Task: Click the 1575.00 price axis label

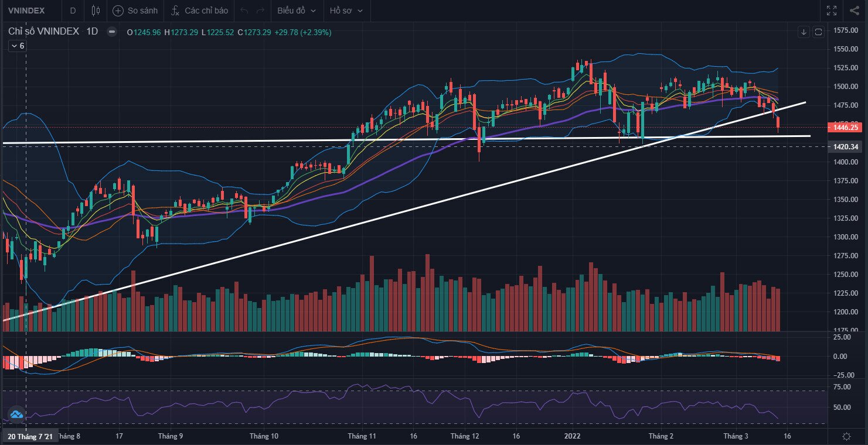Action: click(x=846, y=30)
